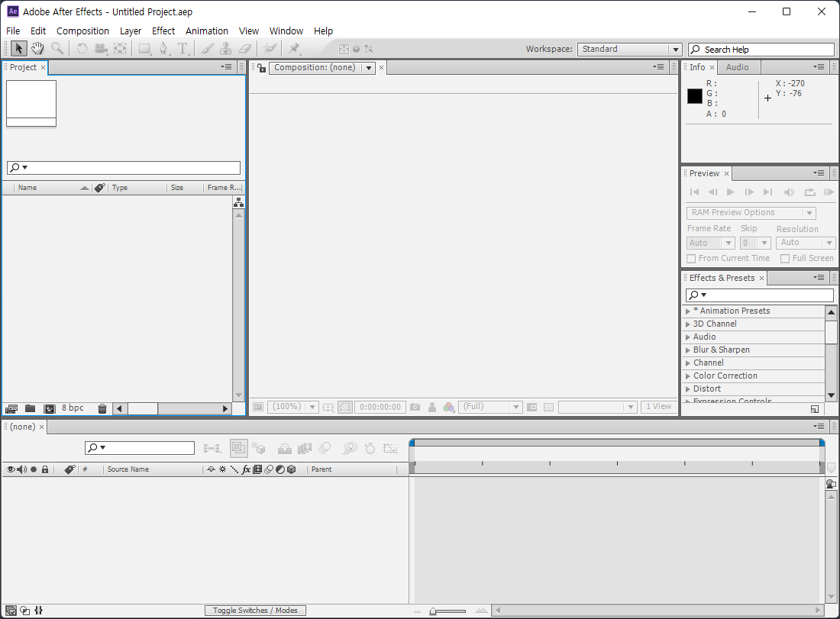The height and width of the screenshot is (619, 840).
Task: Enable Full Screen checkbox
Action: point(785,259)
